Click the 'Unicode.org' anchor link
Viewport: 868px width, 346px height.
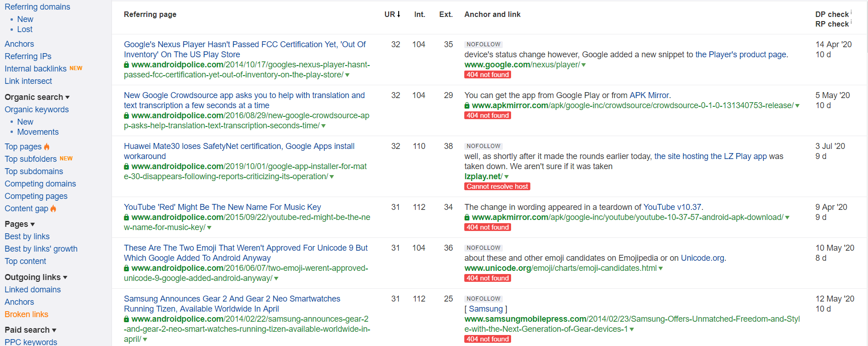pos(702,258)
